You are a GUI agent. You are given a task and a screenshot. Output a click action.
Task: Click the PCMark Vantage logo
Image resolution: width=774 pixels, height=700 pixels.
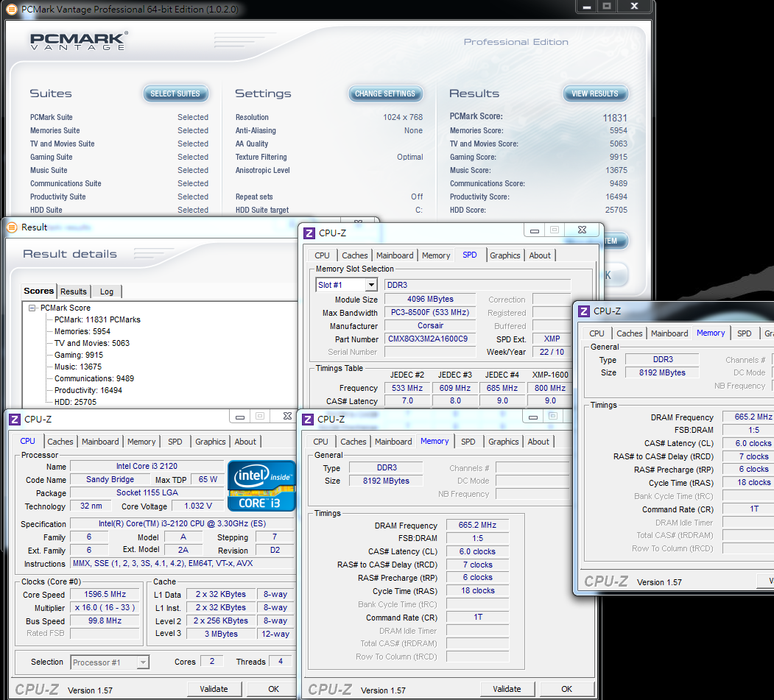(x=79, y=40)
